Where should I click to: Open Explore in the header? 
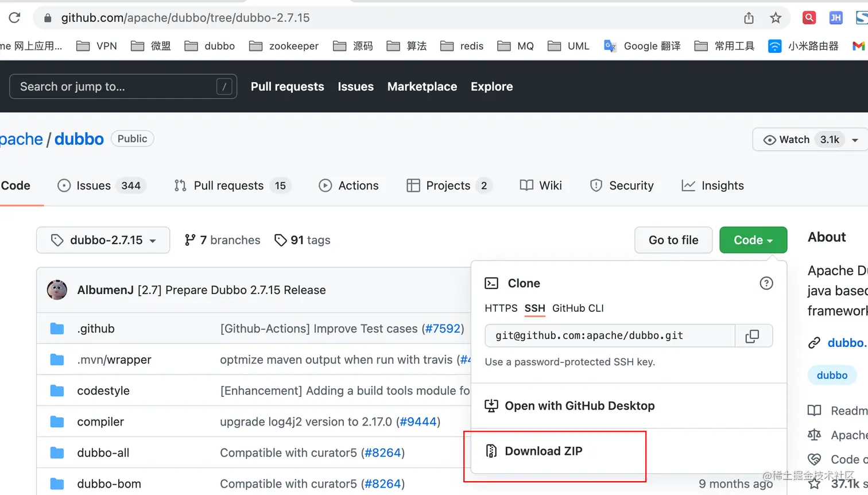pyautogui.click(x=492, y=87)
